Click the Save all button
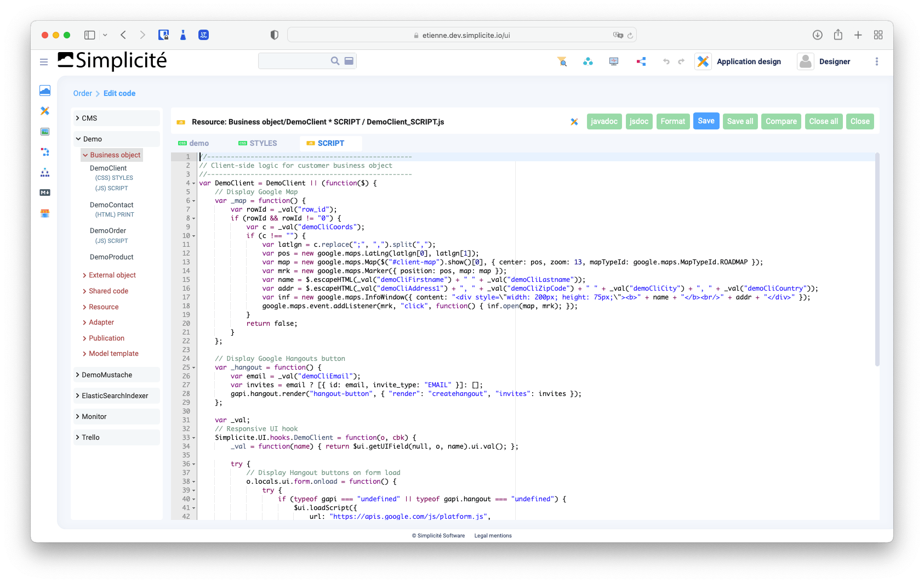 740,121
